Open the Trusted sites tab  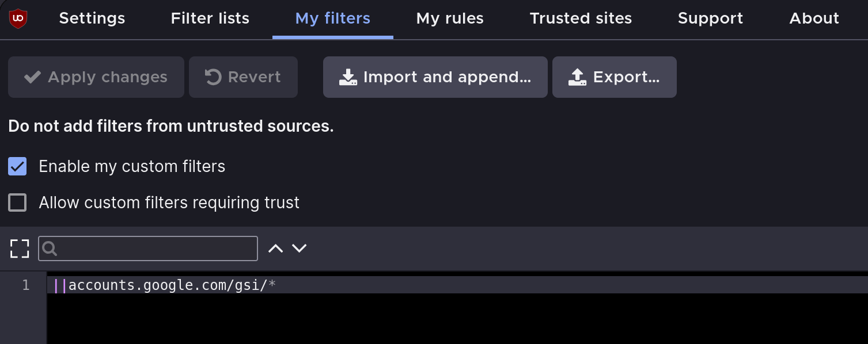click(581, 19)
